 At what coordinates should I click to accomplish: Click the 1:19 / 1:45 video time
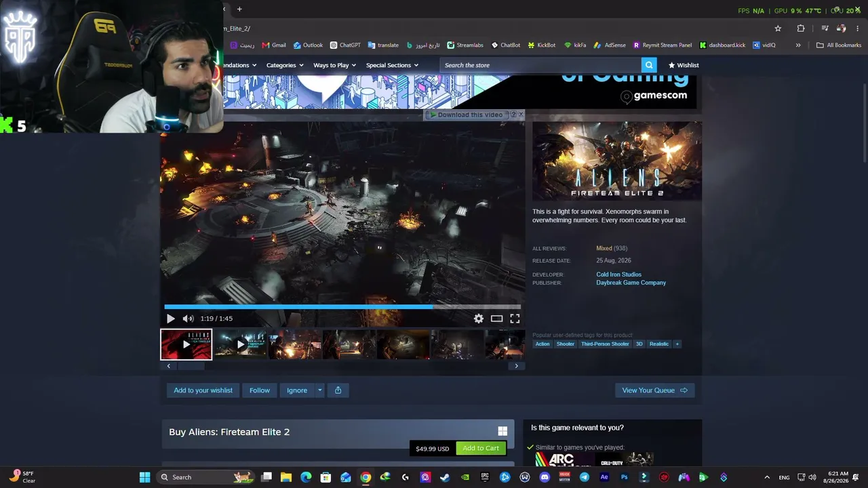216,319
